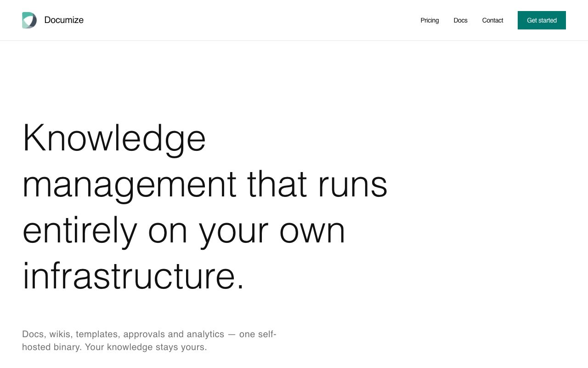Open the Pricing page
The image size is (588, 368).
click(430, 20)
